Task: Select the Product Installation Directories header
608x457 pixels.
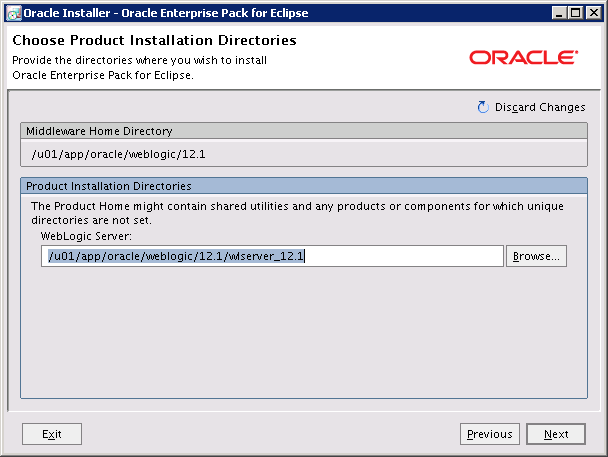Action: point(109,186)
